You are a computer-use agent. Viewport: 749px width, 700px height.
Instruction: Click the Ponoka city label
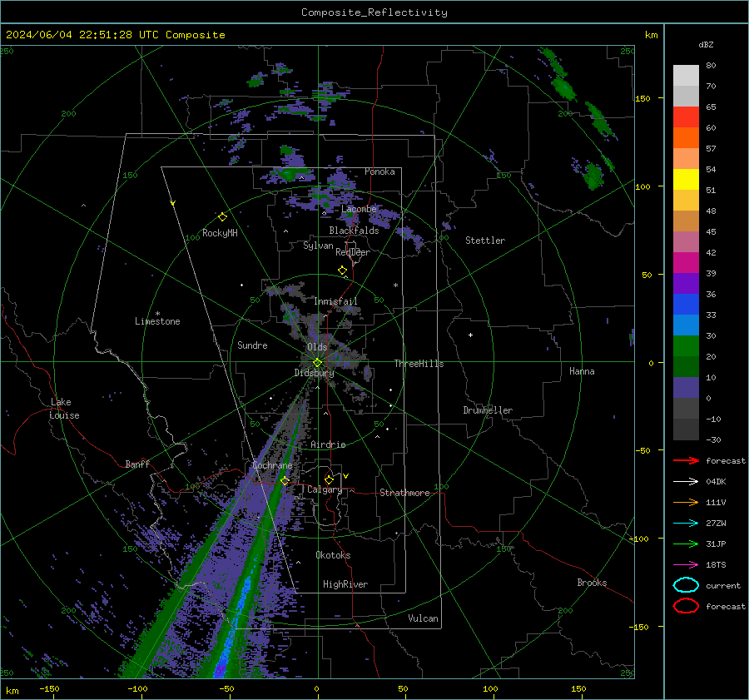pos(379,171)
